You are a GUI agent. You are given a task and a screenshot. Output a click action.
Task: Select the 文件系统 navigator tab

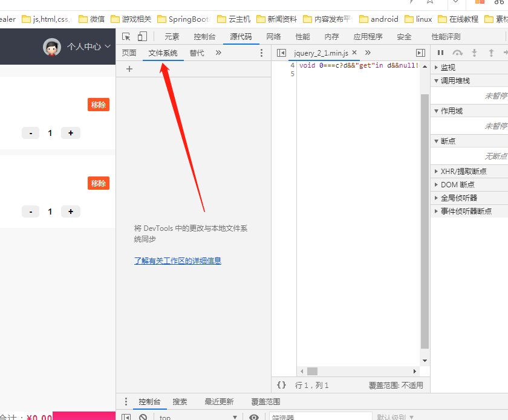pyautogui.click(x=163, y=53)
